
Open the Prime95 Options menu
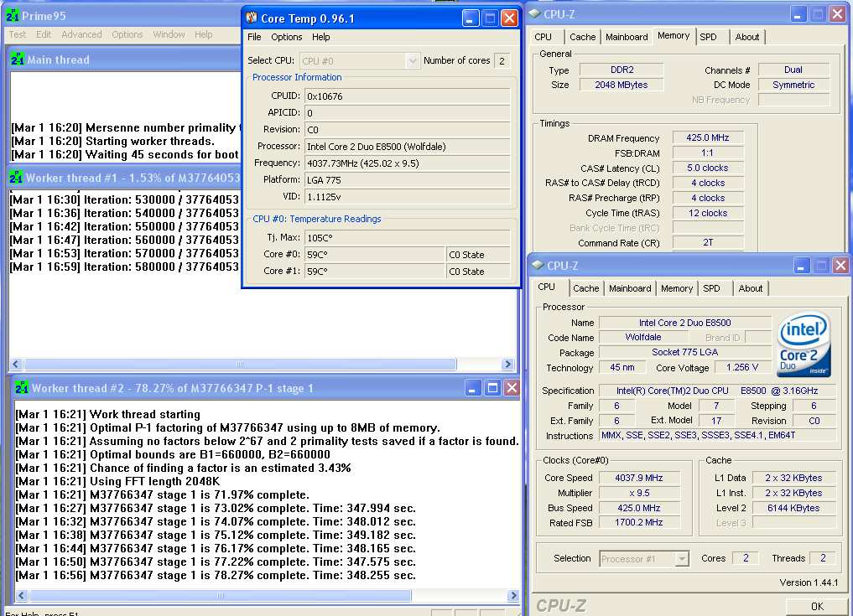coord(127,34)
